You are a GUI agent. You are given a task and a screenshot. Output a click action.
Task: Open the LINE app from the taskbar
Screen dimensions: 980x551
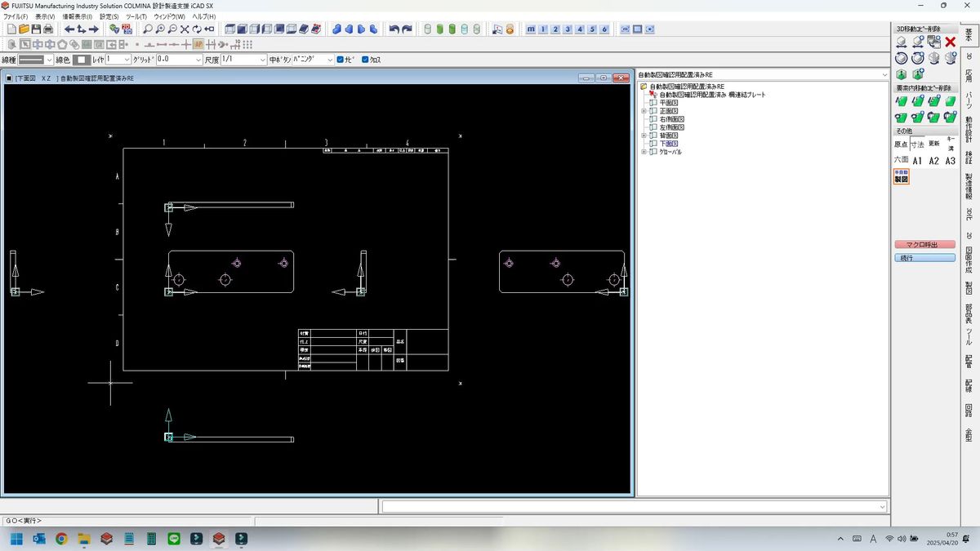pos(173,539)
